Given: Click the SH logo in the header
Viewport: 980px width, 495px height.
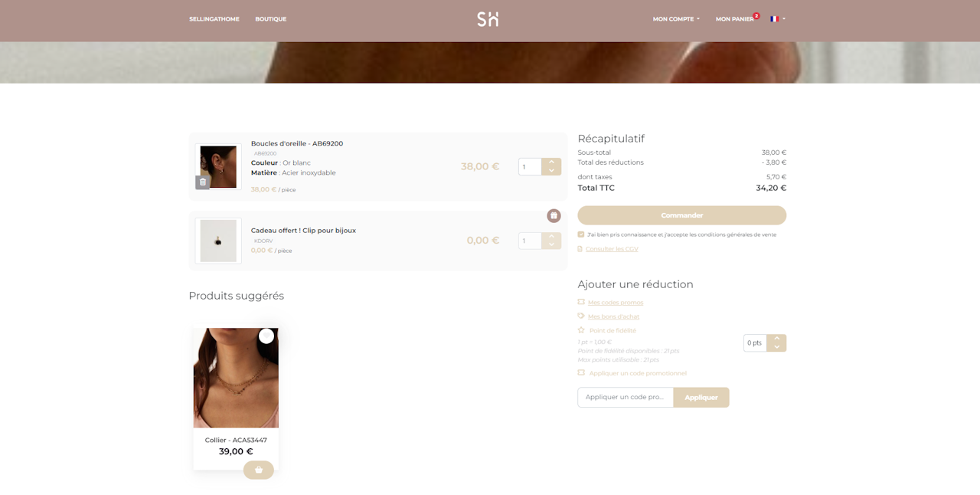Looking at the screenshot, I should point(488,19).
